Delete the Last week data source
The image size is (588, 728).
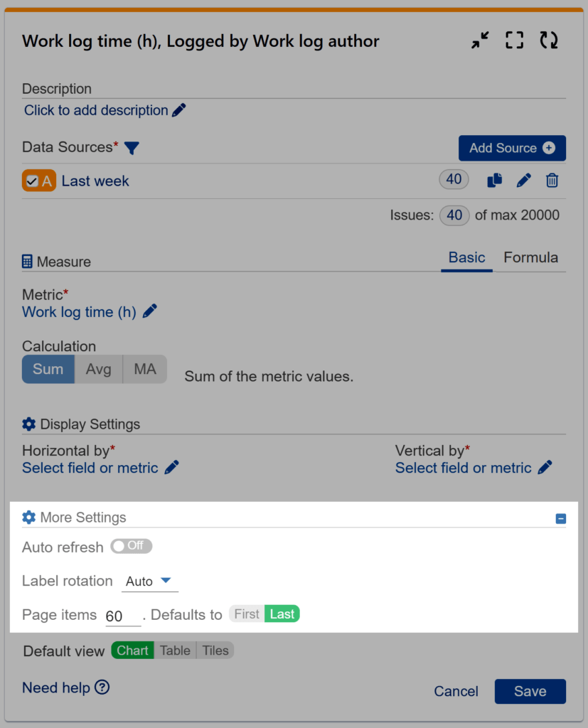click(552, 180)
